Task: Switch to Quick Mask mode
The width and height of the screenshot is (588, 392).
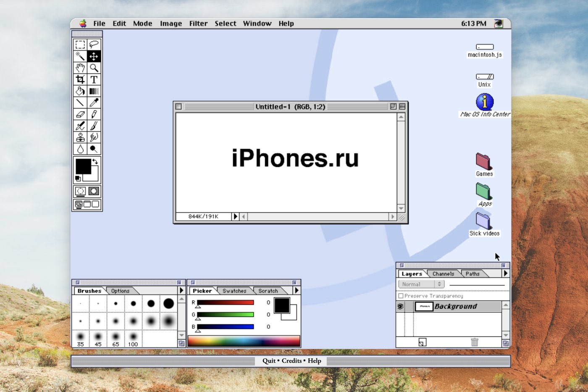Action: (x=94, y=192)
